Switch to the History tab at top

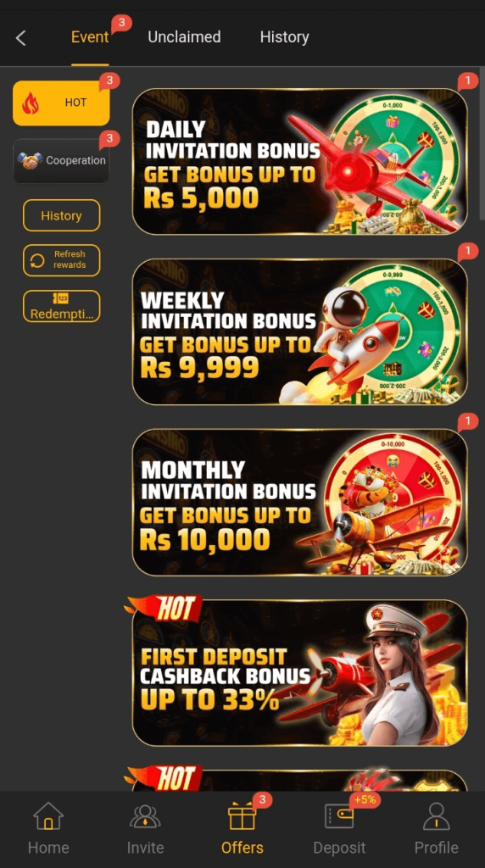point(285,37)
